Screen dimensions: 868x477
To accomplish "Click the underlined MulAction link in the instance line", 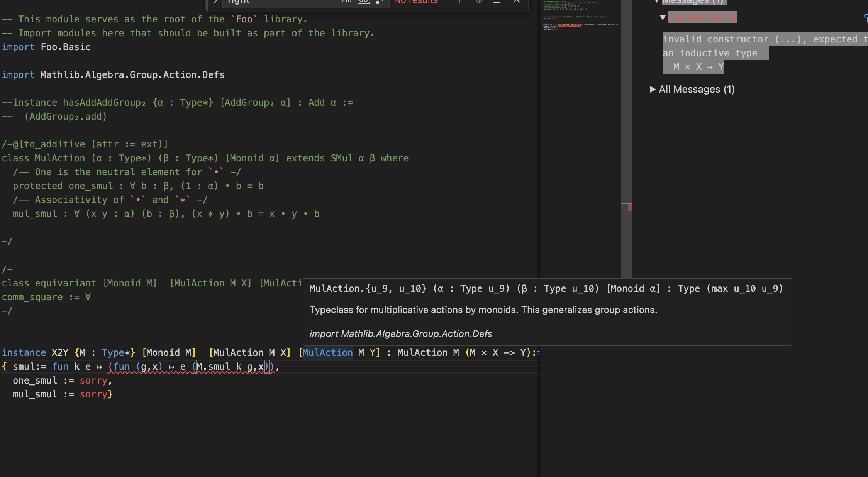I will pyautogui.click(x=327, y=353).
